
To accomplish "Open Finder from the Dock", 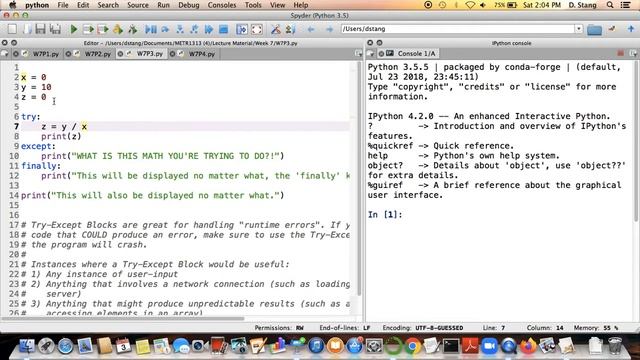I will 27,346.
